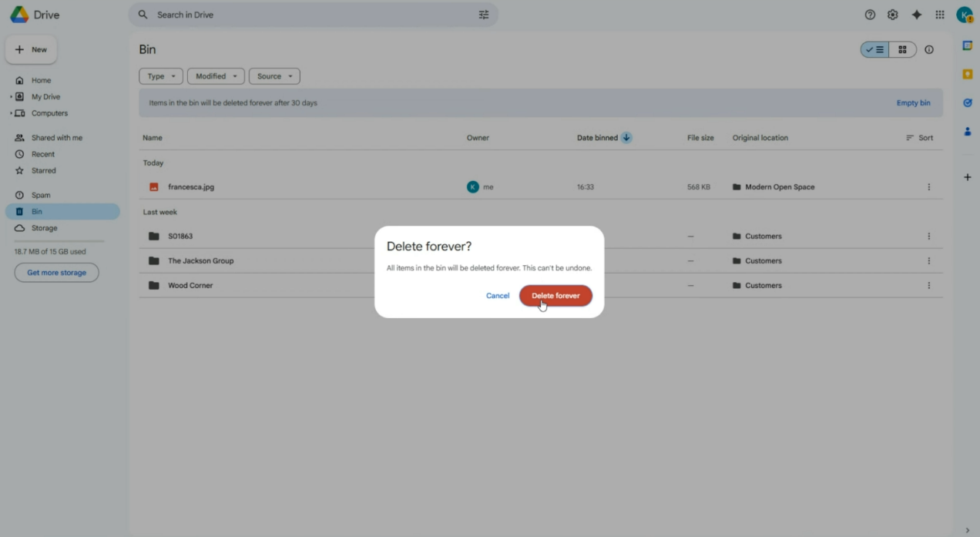Open the Modified filter dropdown

[216, 76]
